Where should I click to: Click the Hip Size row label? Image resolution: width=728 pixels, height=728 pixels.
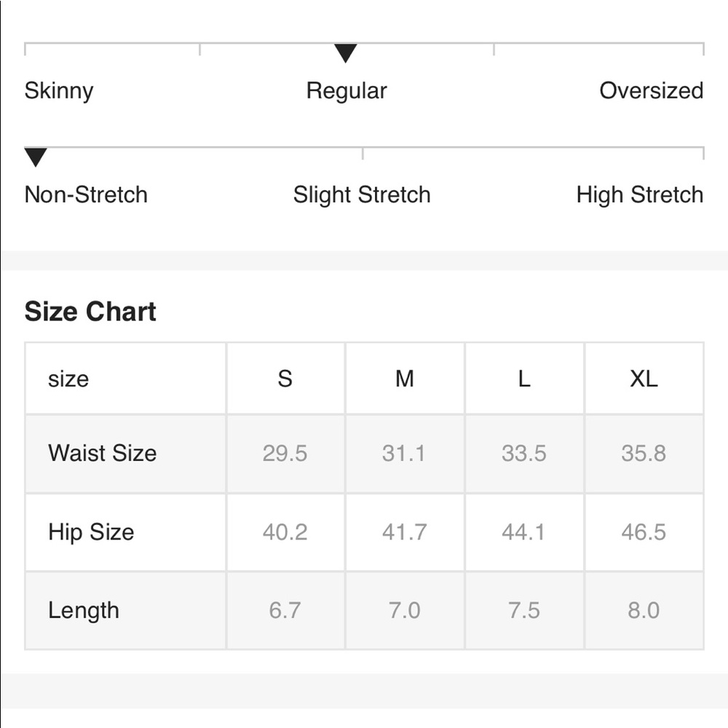click(x=91, y=531)
